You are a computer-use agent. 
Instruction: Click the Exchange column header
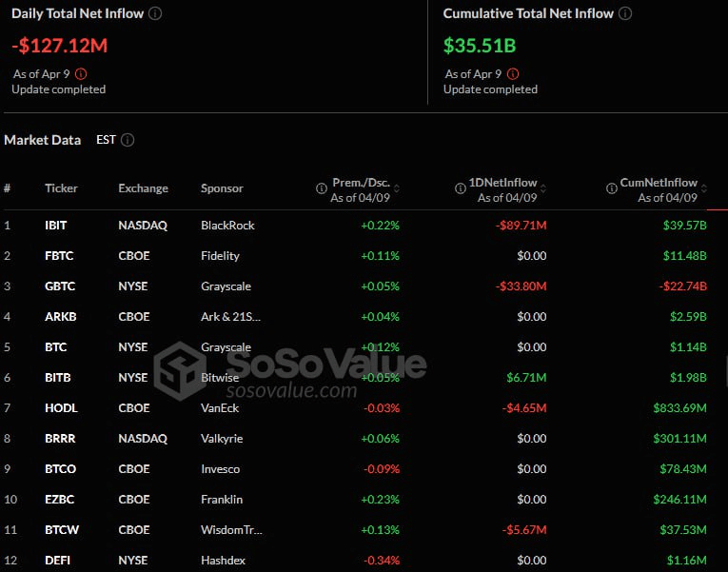[x=143, y=188]
